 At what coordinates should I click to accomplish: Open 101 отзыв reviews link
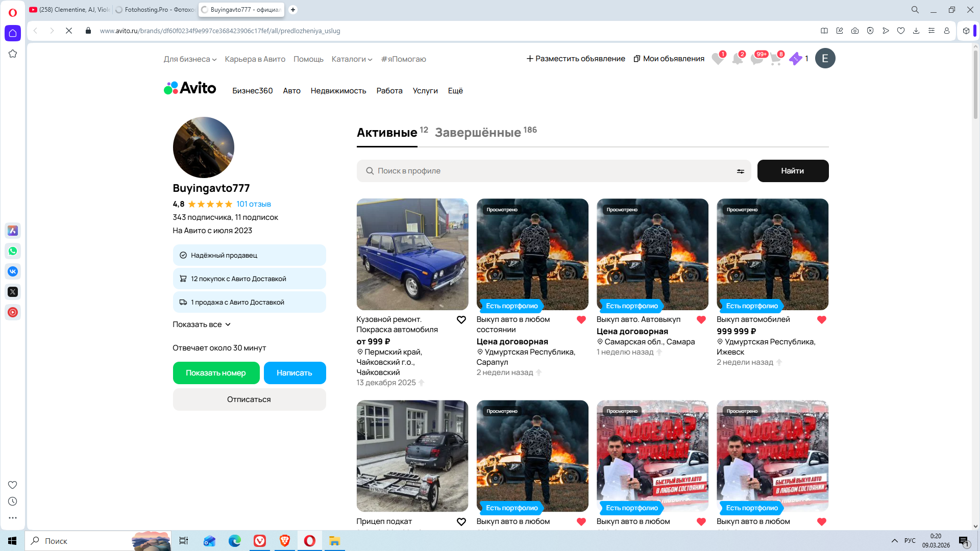253,204
